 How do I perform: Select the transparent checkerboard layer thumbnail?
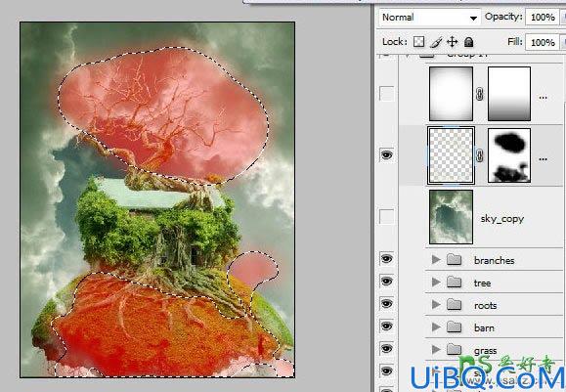[451, 154]
